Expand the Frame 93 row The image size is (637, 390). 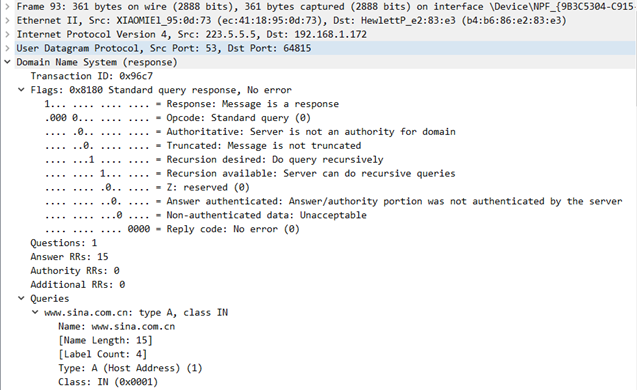coord(7,7)
